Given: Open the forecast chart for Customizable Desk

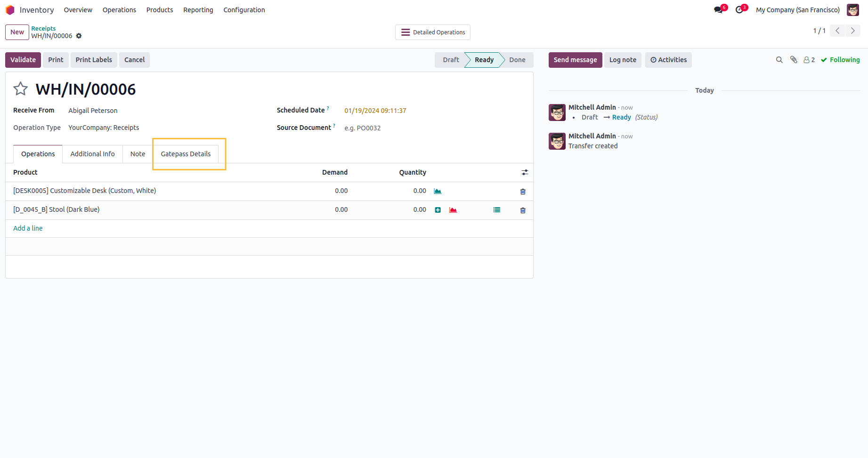Looking at the screenshot, I should click(438, 191).
